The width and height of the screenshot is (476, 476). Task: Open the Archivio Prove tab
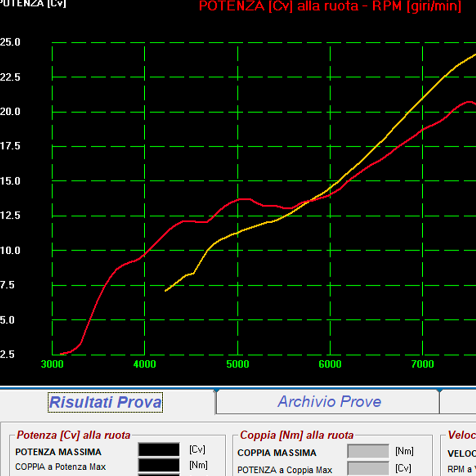(329, 402)
